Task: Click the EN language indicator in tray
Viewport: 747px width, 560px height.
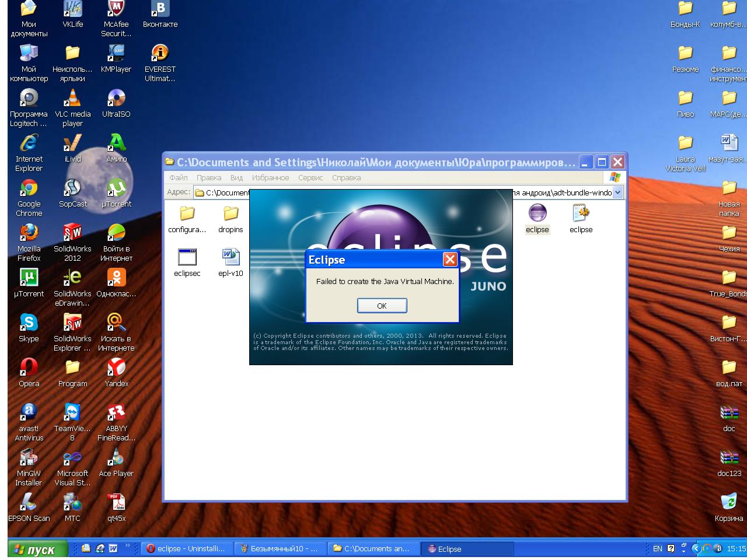Action: point(658,549)
